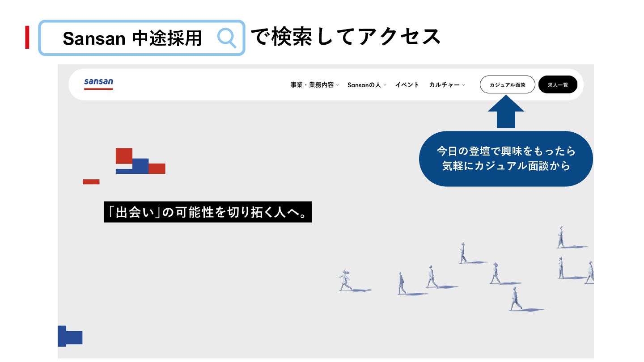Expand the chevron beside Sansanの人
644x362 pixels.
[x=385, y=85]
